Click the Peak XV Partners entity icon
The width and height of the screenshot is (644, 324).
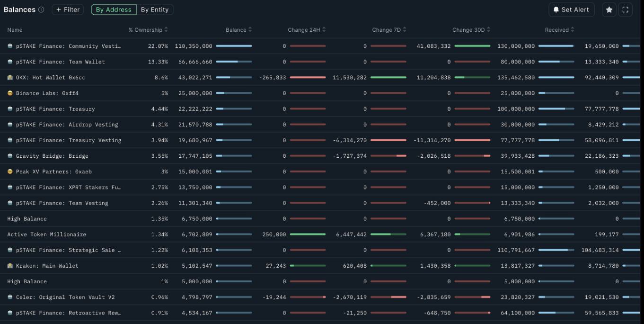(x=10, y=171)
